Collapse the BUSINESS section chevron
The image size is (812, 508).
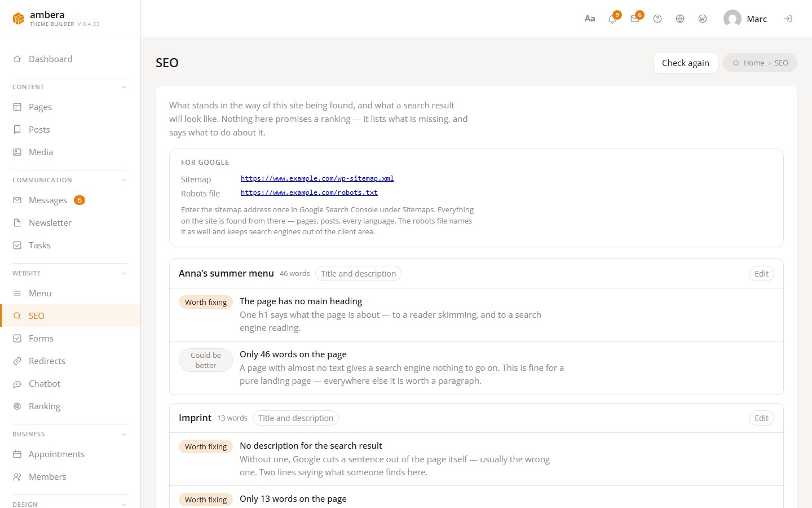[124, 434]
